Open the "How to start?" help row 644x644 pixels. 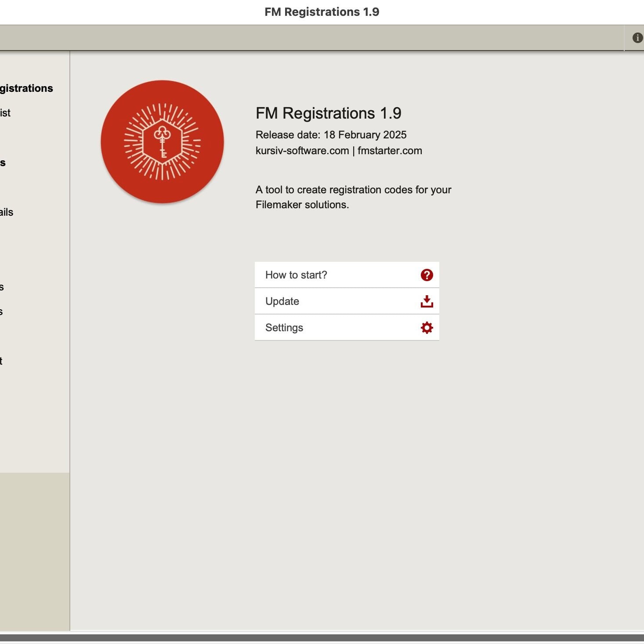click(296, 275)
